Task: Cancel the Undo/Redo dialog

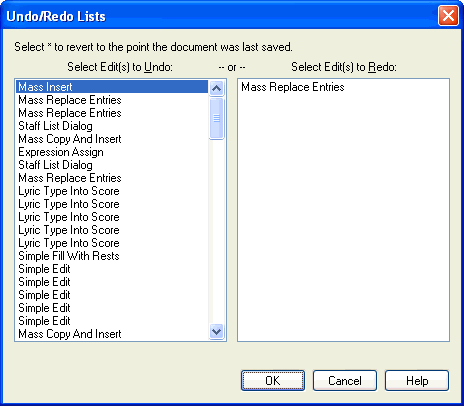Action: (345, 380)
